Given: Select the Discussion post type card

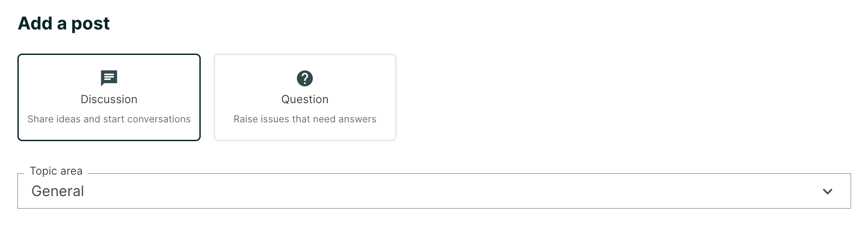Looking at the screenshot, I should pos(109,97).
